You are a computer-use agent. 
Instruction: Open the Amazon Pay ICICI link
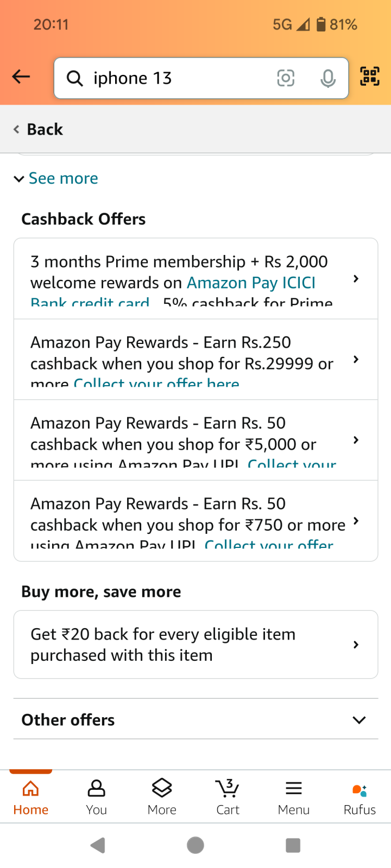[x=251, y=283]
